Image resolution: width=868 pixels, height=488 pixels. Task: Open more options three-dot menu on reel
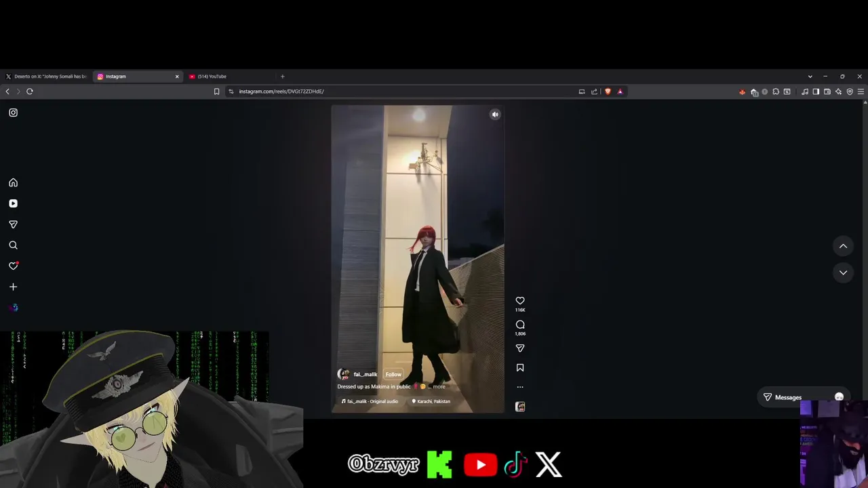tap(520, 387)
